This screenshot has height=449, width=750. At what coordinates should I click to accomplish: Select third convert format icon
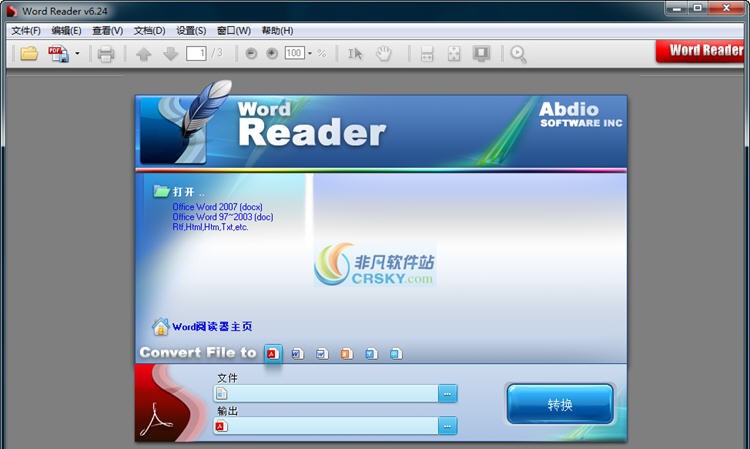pyautogui.click(x=322, y=354)
